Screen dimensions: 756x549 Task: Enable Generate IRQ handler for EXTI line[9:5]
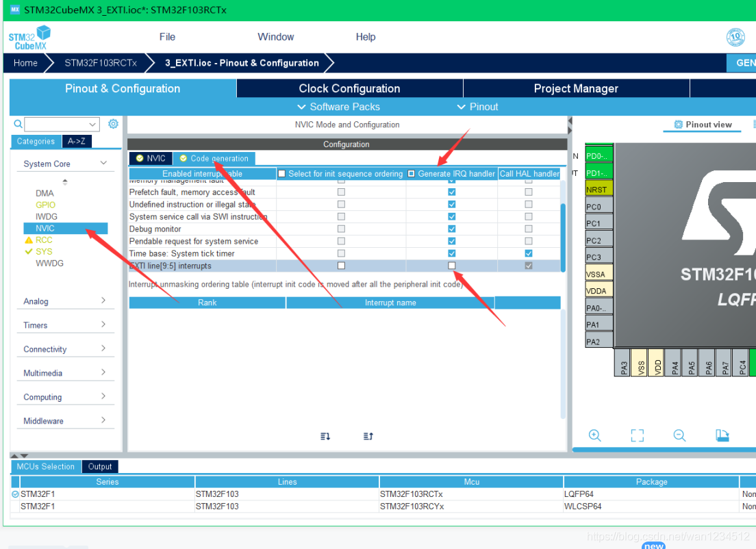(x=451, y=266)
